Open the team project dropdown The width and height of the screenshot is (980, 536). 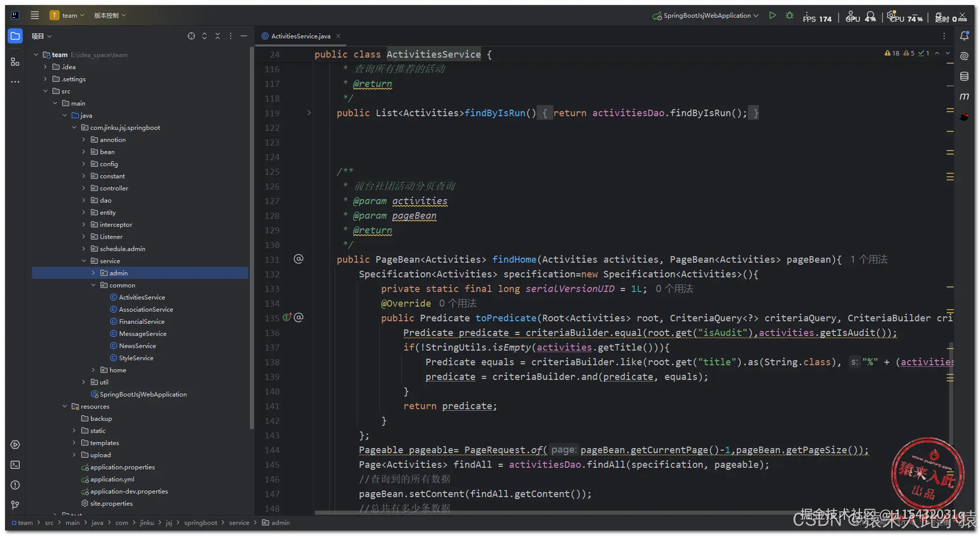pyautogui.click(x=67, y=15)
